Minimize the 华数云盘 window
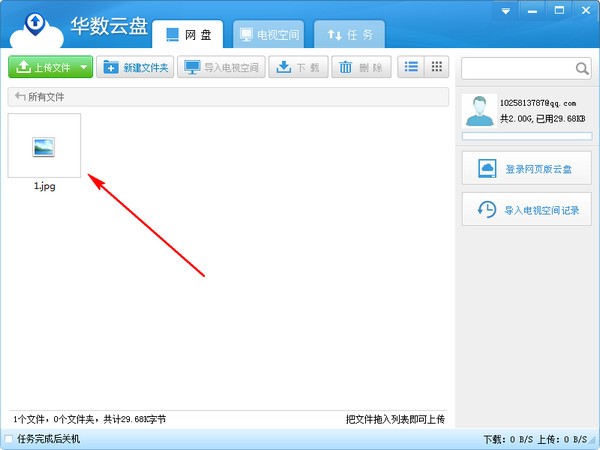This screenshot has width=600, height=450. pos(532,11)
